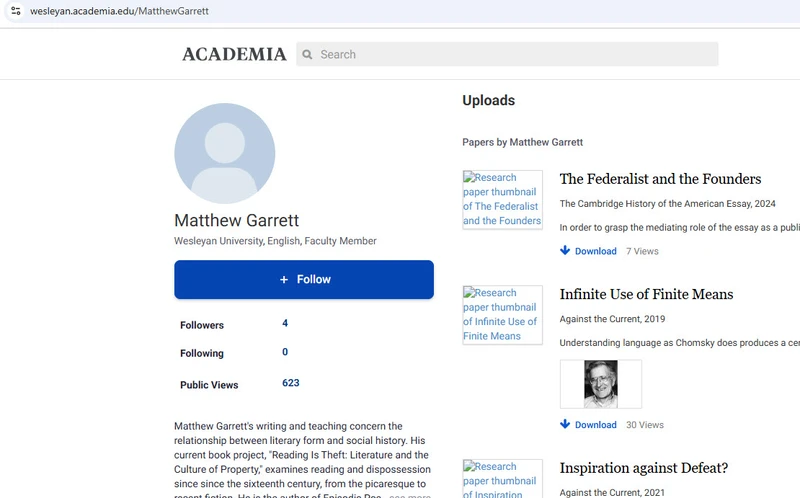Open 'Inspiration against Defeat?' paper title
This screenshot has width=800, height=498.
click(x=644, y=468)
